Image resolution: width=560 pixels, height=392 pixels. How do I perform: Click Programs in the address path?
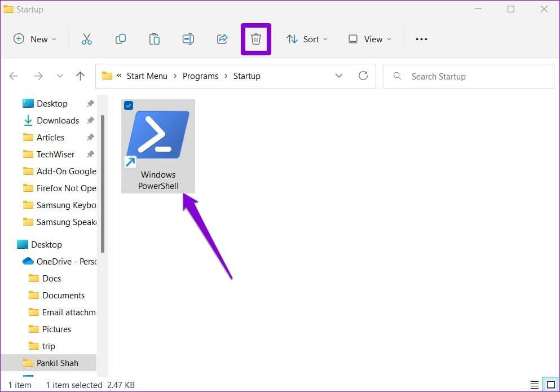pos(200,76)
